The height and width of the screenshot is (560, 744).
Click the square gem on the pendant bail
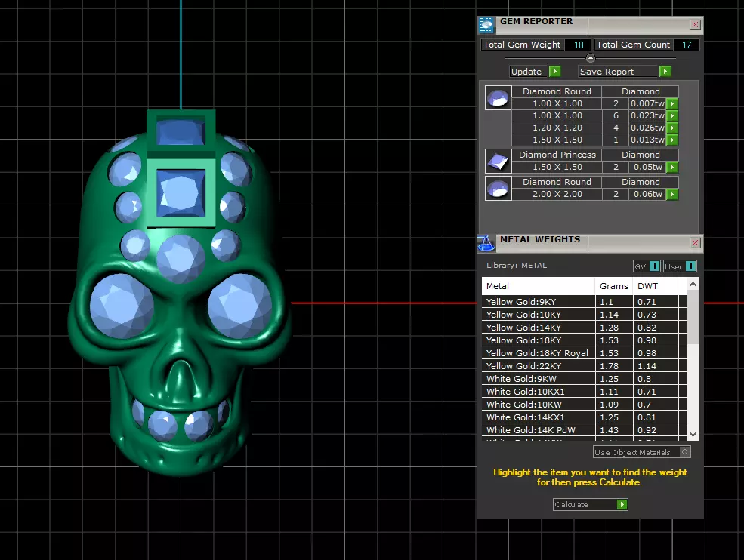[181, 132]
